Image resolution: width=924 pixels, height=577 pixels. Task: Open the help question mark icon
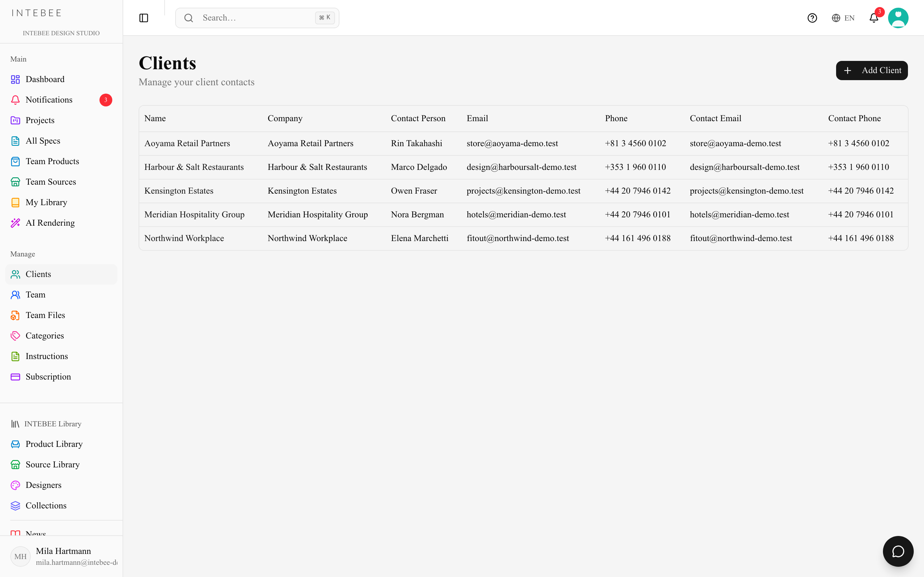[x=812, y=18]
